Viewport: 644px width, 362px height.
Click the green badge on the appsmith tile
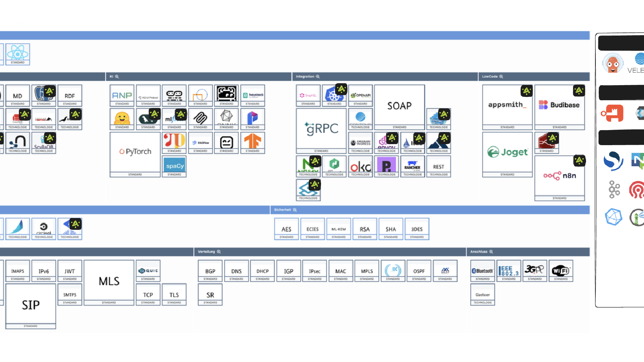526,90
